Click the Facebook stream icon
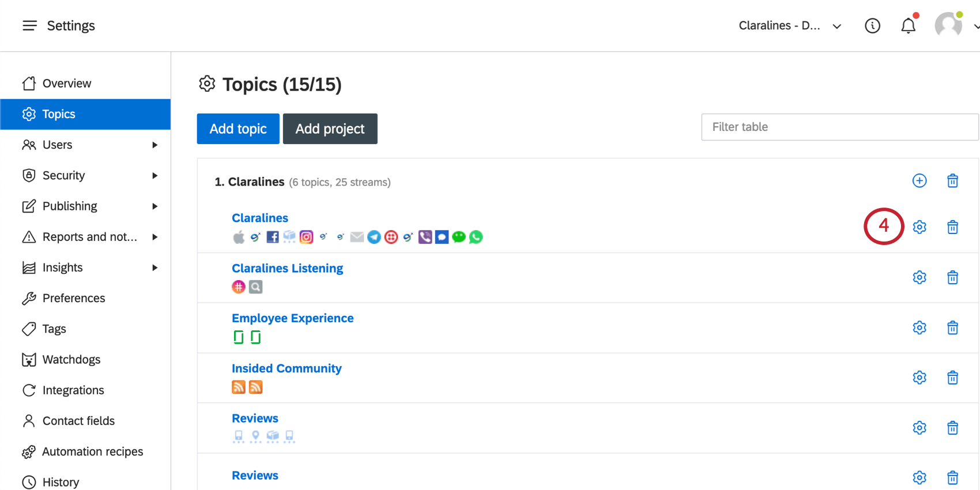 point(273,237)
